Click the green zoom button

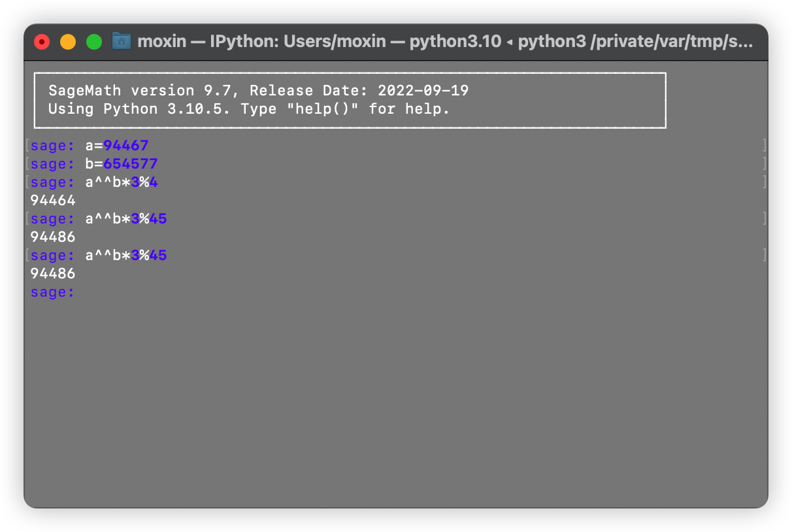93,41
